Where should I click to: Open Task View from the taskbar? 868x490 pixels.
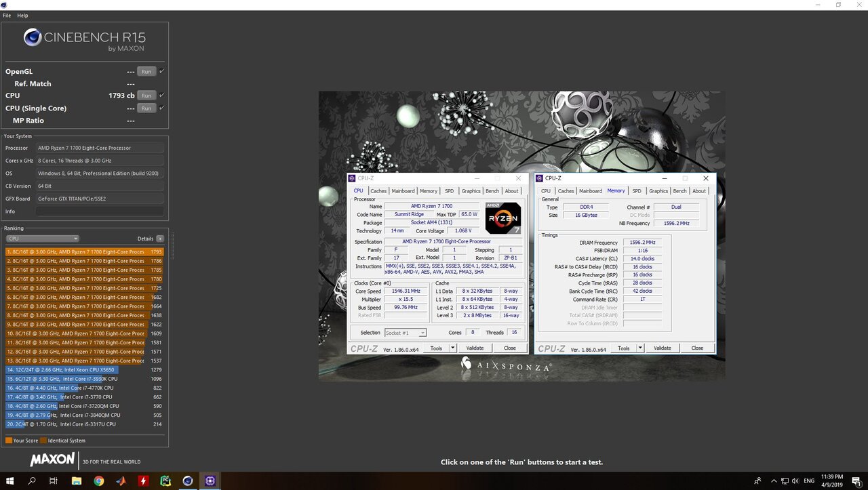point(54,481)
